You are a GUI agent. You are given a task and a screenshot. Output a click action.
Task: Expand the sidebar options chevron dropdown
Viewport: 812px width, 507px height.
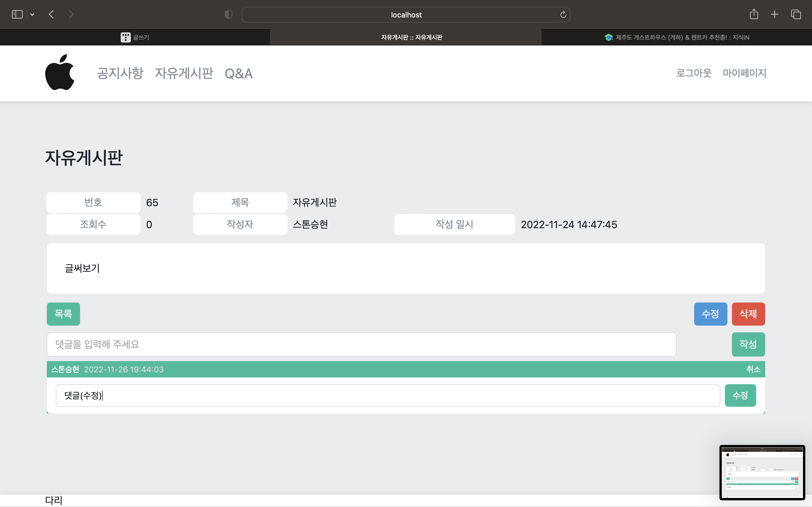point(32,14)
